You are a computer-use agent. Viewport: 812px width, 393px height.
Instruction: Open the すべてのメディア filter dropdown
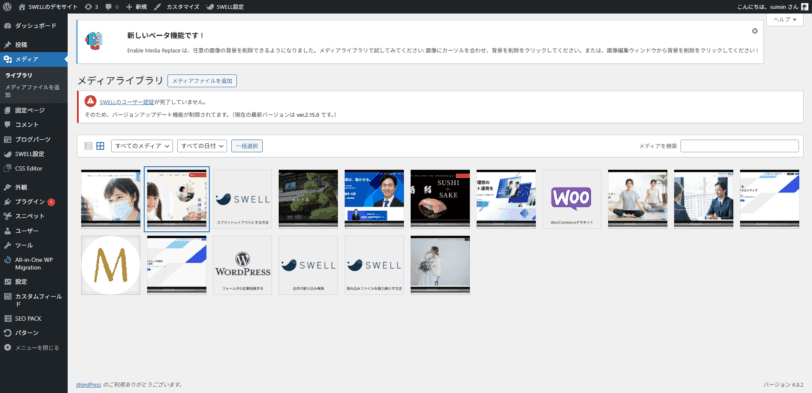[x=142, y=146]
